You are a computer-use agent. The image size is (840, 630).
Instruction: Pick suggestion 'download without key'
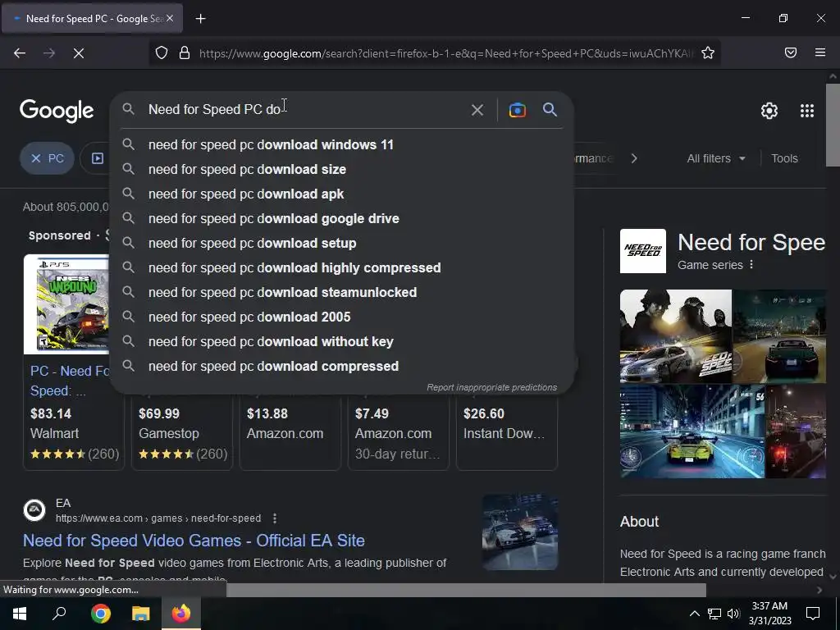342,342
